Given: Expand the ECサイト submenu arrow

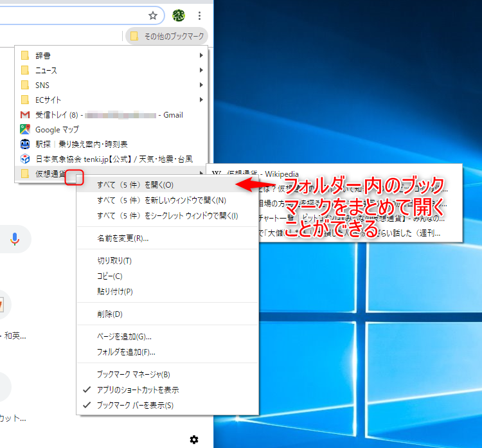Looking at the screenshot, I should [x=201, y=100].
